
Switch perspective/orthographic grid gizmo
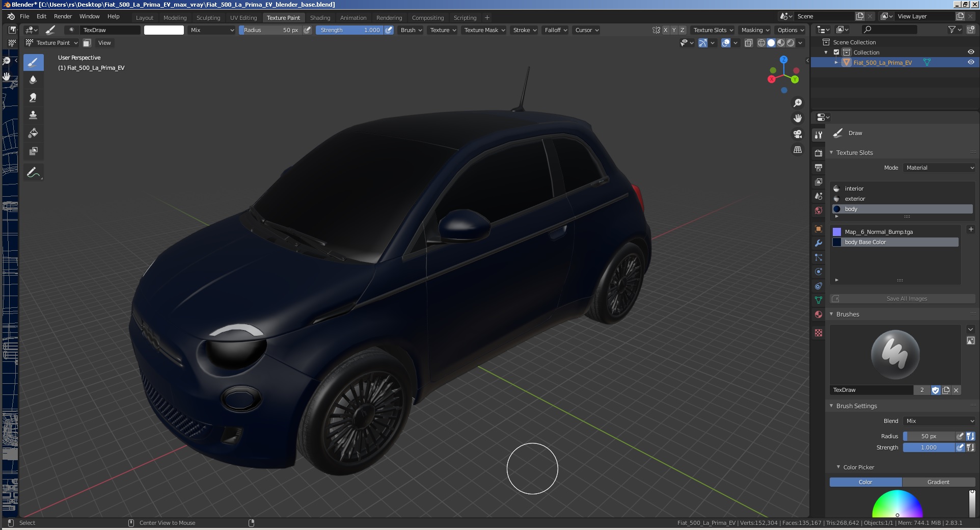point(798,150)
